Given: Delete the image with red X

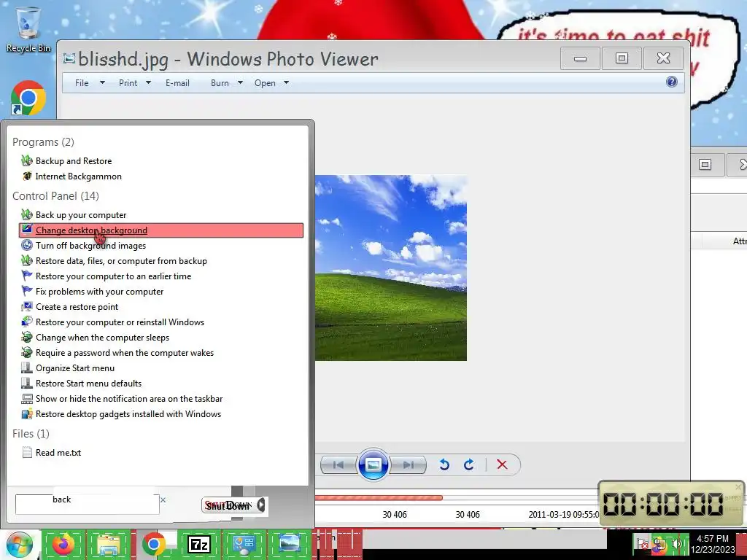Looking at the screenshot, I should point(502,464).
